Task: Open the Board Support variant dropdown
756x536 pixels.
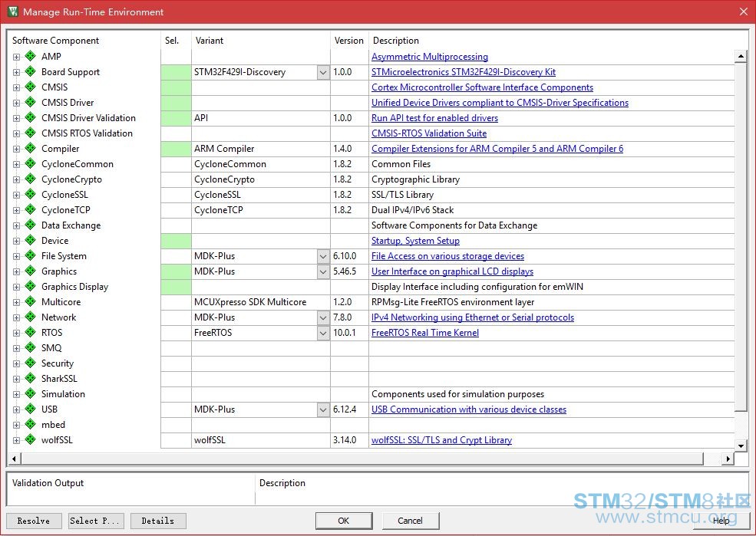Action: point(324,72)
